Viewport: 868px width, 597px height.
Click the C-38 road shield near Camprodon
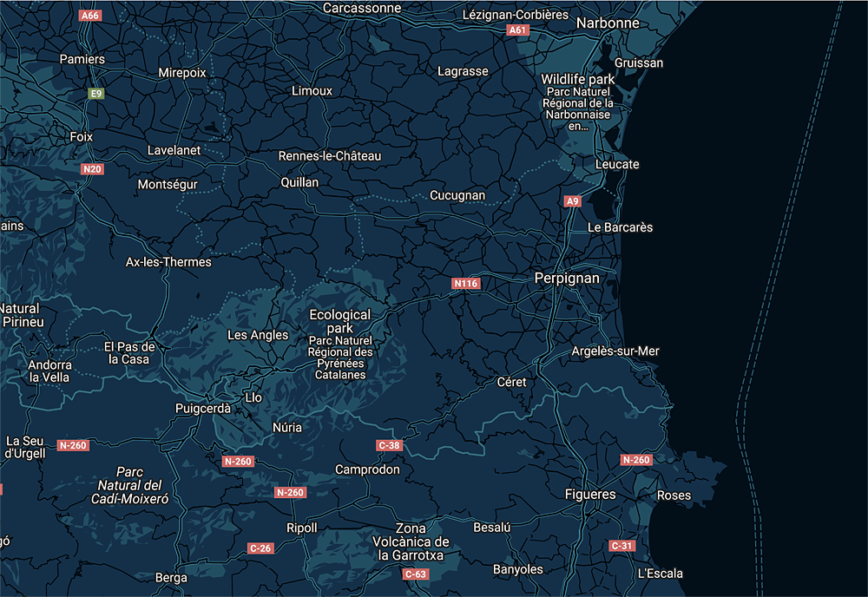(390, 445)
